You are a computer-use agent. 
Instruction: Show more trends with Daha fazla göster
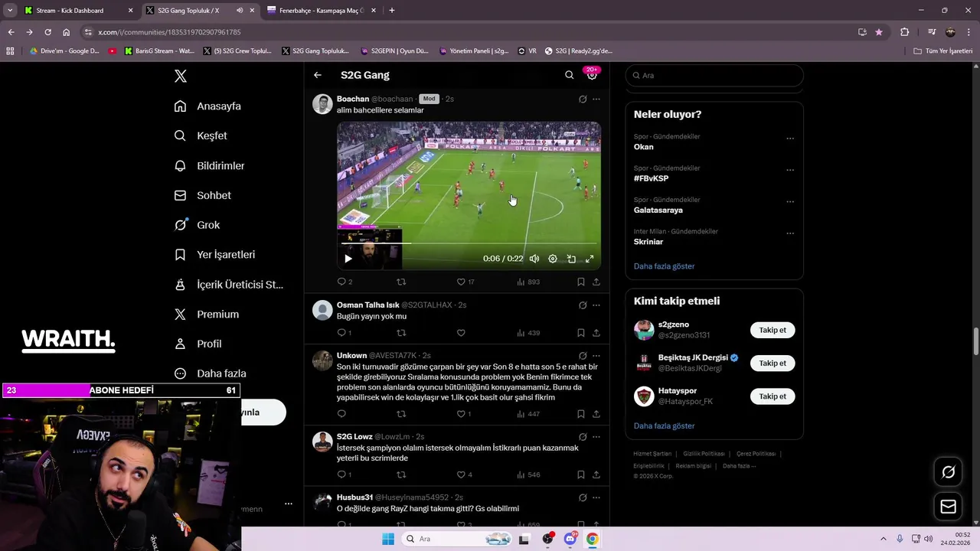(664, 266)
